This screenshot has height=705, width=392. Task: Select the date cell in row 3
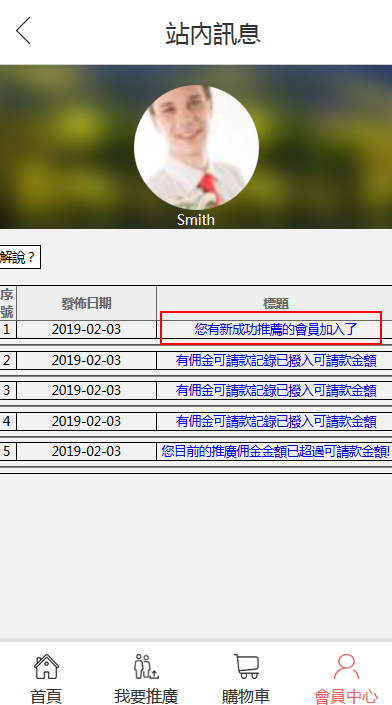86,391
